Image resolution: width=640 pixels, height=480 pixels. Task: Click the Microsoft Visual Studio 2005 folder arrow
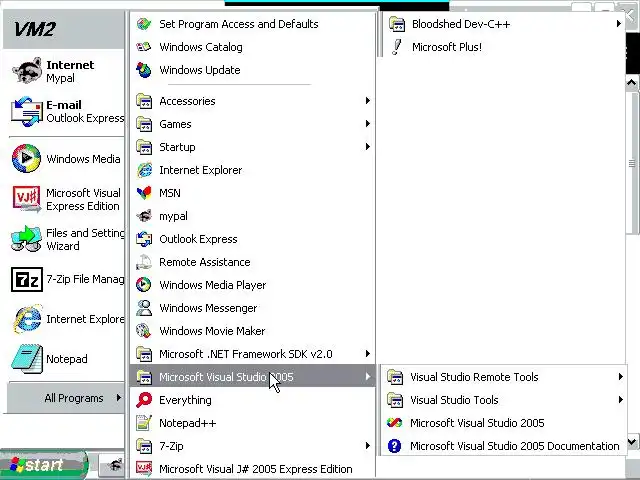(x=368, y=377)
